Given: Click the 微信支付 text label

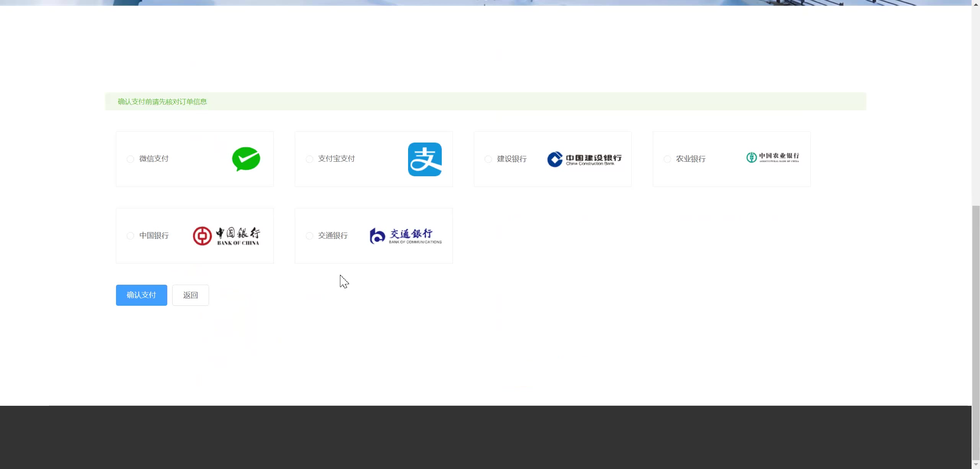Looking at the screenshot, I should 154,159.
